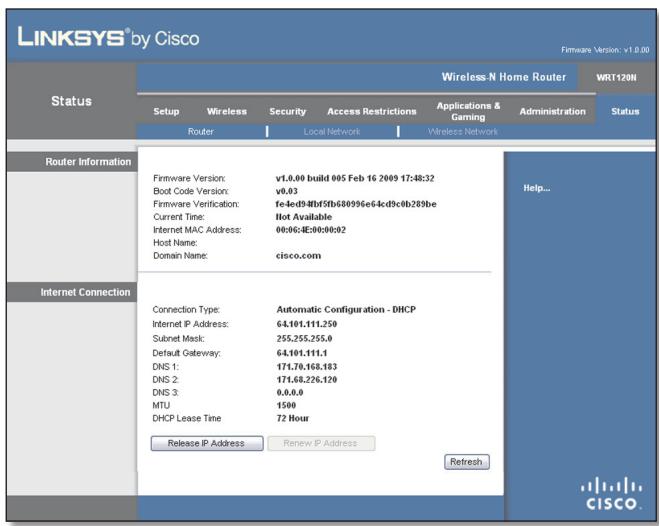The height and width of the screenshot is (526, 659).
Task: Click the Release IP Address button
Action: (207, 443)
